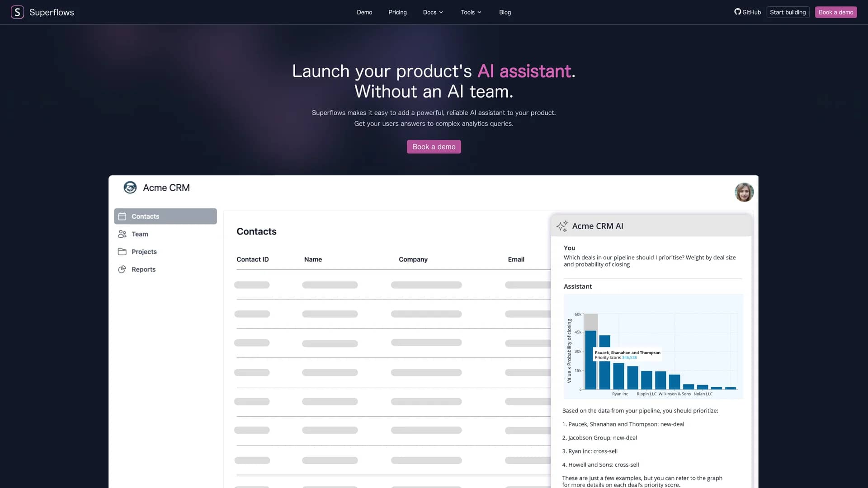This screenshot has width=868, height=488.
Task: Go to the Pricing page
Action: point(397,12)
